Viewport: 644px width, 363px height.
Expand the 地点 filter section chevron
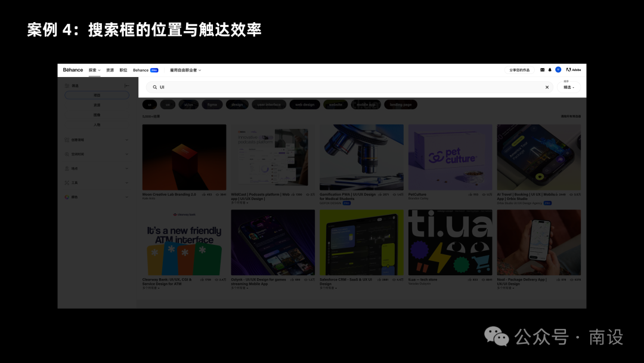pos(127,168)
